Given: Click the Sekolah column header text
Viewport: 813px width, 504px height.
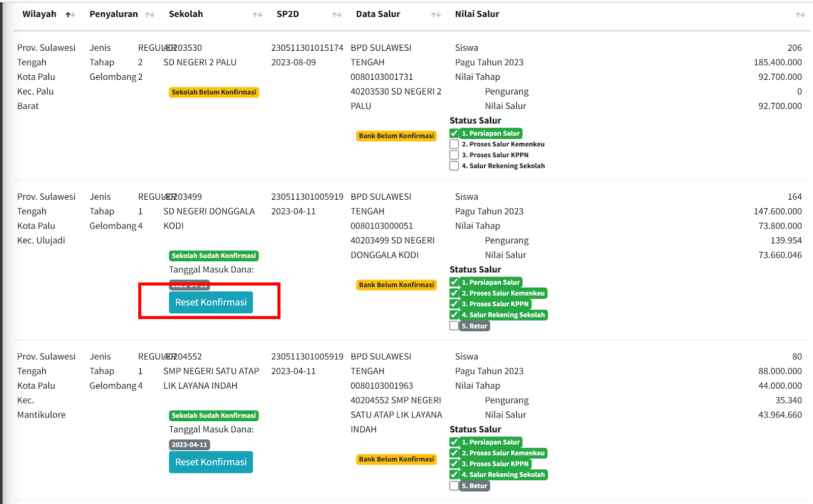Looking at the screenshot, I should (186, 14).
